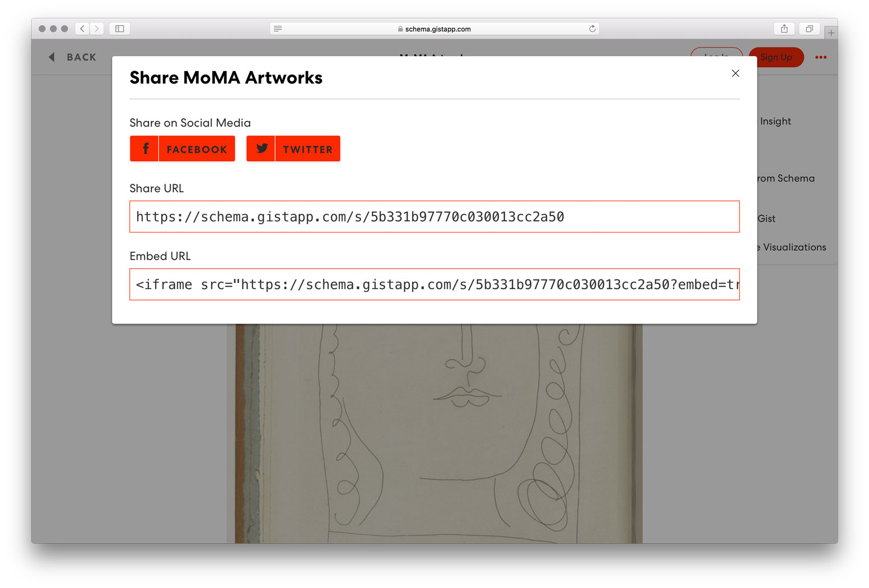Click Safari back navigation arrow
Viewport: 869px width, 588px height.
point(82,29)
